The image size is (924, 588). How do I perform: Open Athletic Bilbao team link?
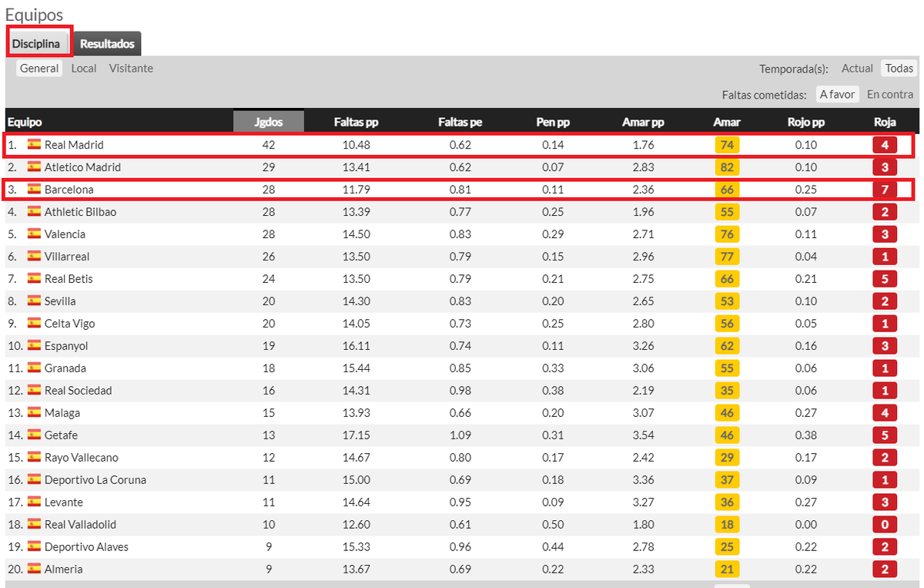pos(80,212)
